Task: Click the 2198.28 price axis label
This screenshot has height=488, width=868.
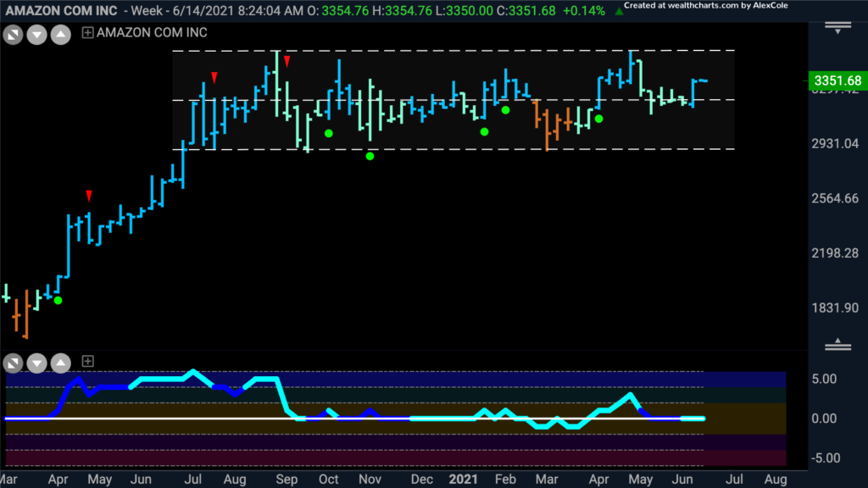Action: click(835, 253)
